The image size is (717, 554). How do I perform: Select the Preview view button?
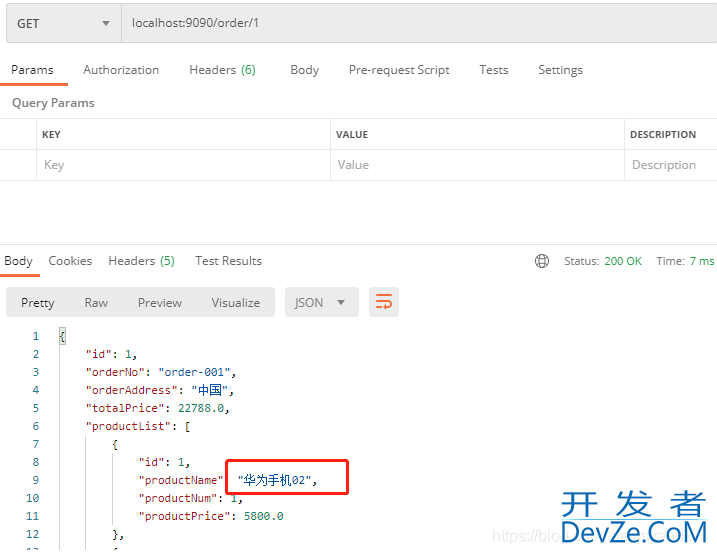pos(160,303)
